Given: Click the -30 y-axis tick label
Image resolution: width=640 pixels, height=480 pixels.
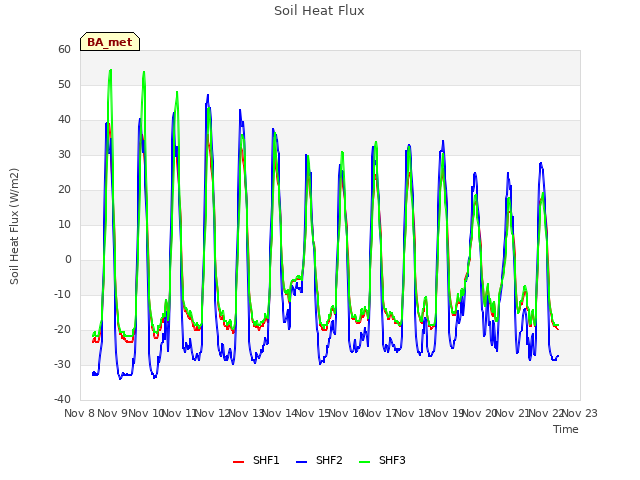Looking at the screenshot, I should [62, 364].
